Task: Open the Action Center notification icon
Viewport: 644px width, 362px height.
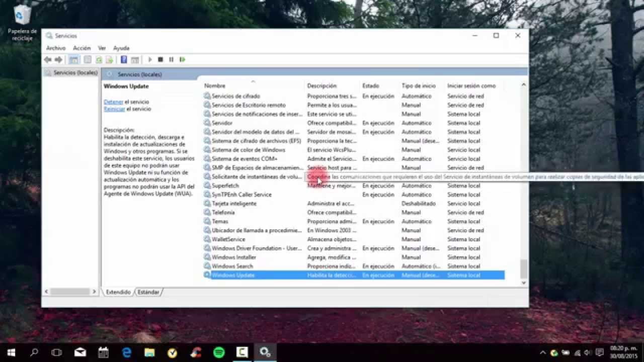Action: (x=600, y=352)
